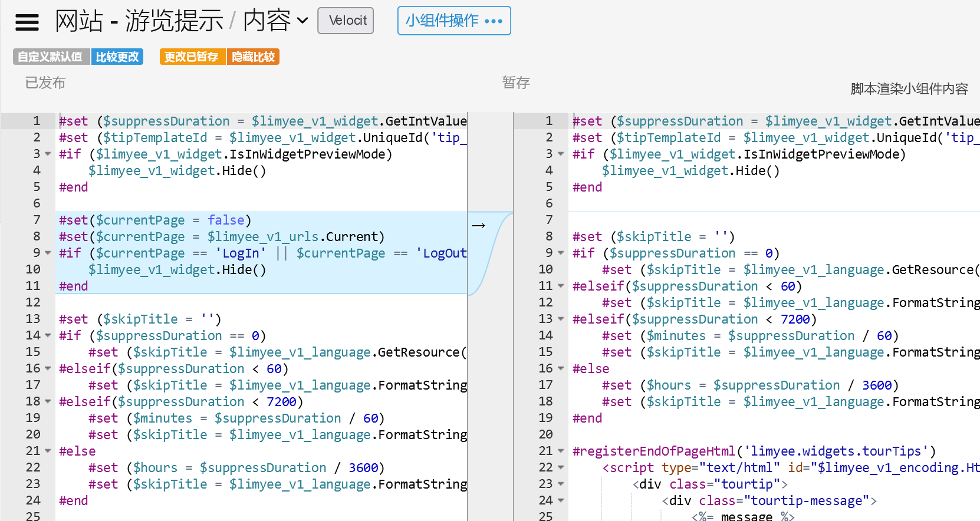Switch to the 比较更改 view
This screenshot has width=980, height=521.
pos(117,57)
